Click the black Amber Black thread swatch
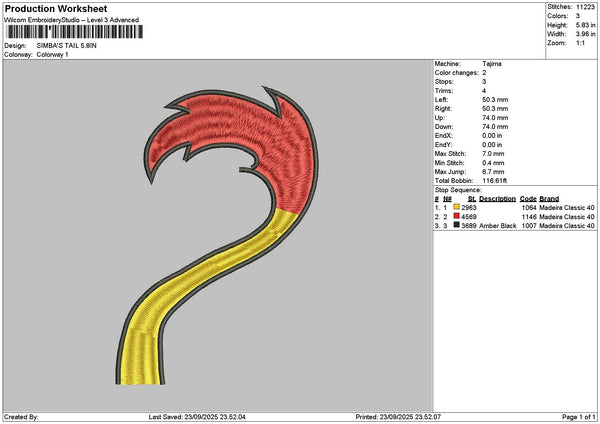This screenshot has width=600, height=424. click(x=456, y=225)
